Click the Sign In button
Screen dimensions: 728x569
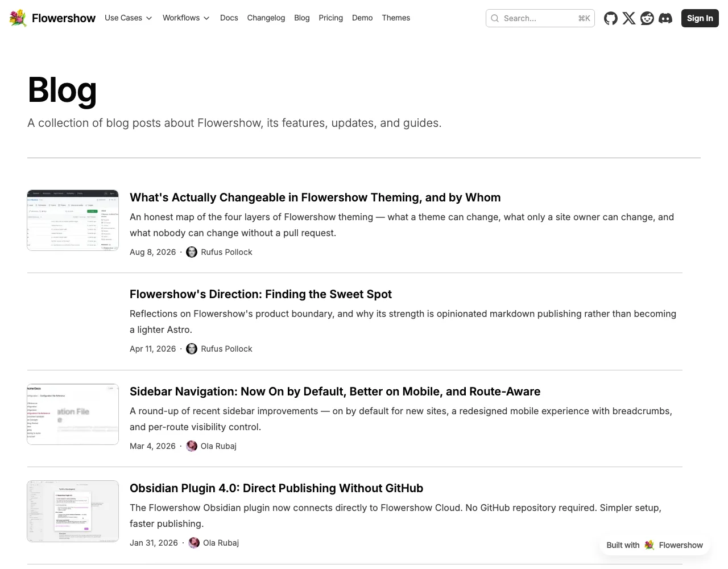(700, 18)
